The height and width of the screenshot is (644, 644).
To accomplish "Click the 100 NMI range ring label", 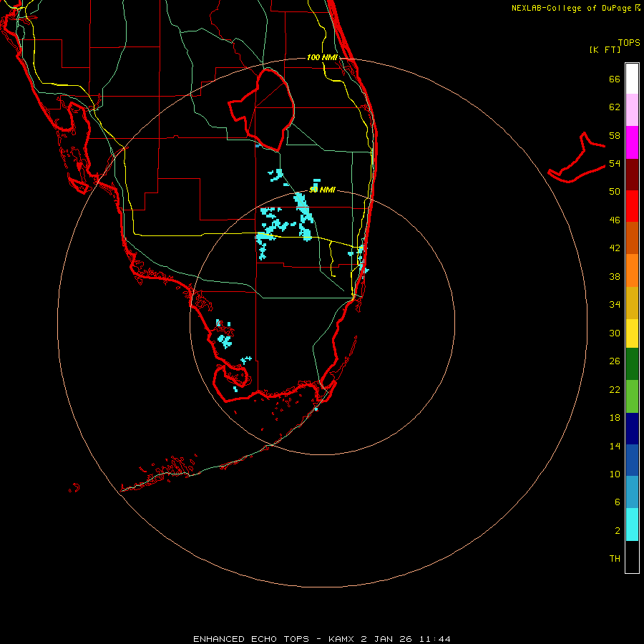I will (322, 57).
